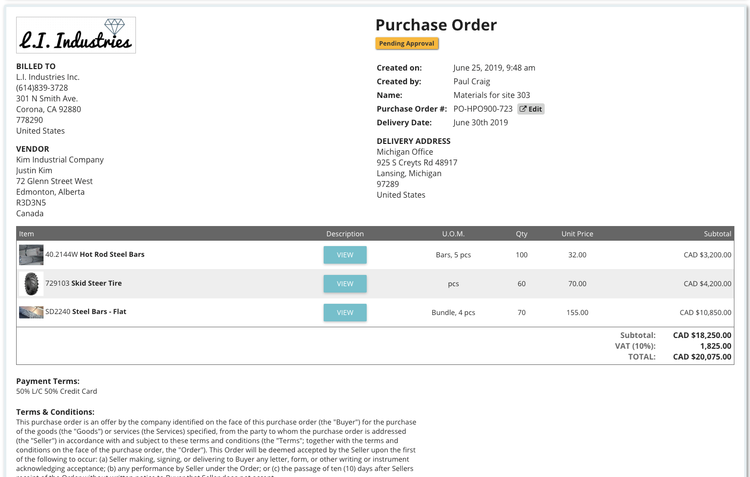Click the DELIVERY ADDRESS heading

[x=413, y=141]
